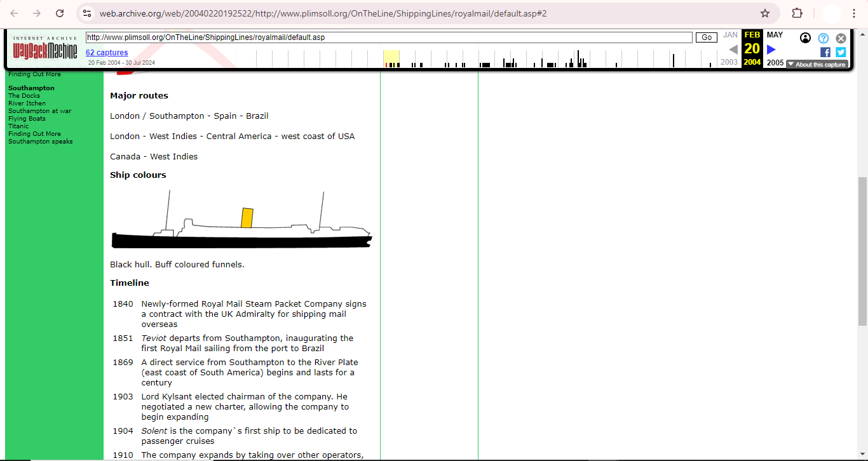Click 'London / Southampton - Spain - Brazil' route

(189, 116)
